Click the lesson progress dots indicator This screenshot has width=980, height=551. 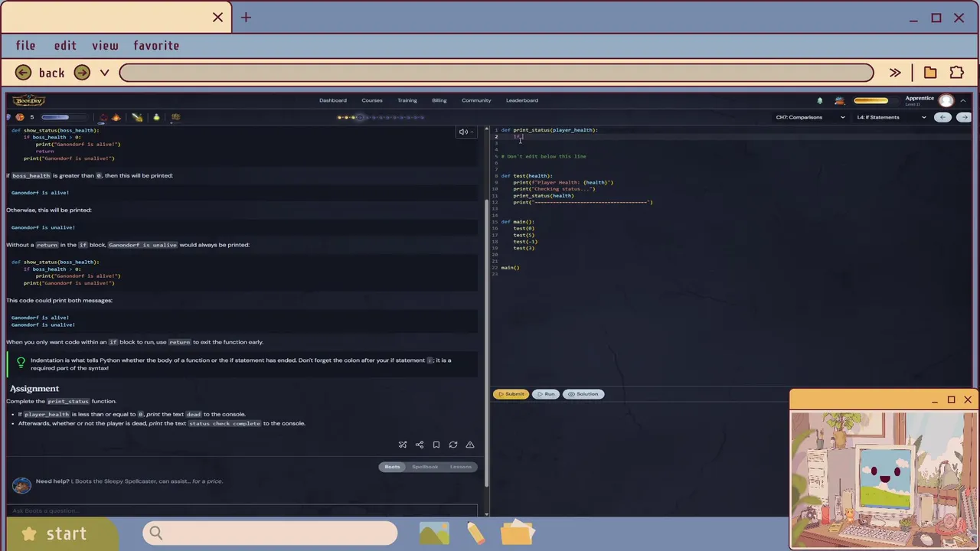click(x=381, y=117)
